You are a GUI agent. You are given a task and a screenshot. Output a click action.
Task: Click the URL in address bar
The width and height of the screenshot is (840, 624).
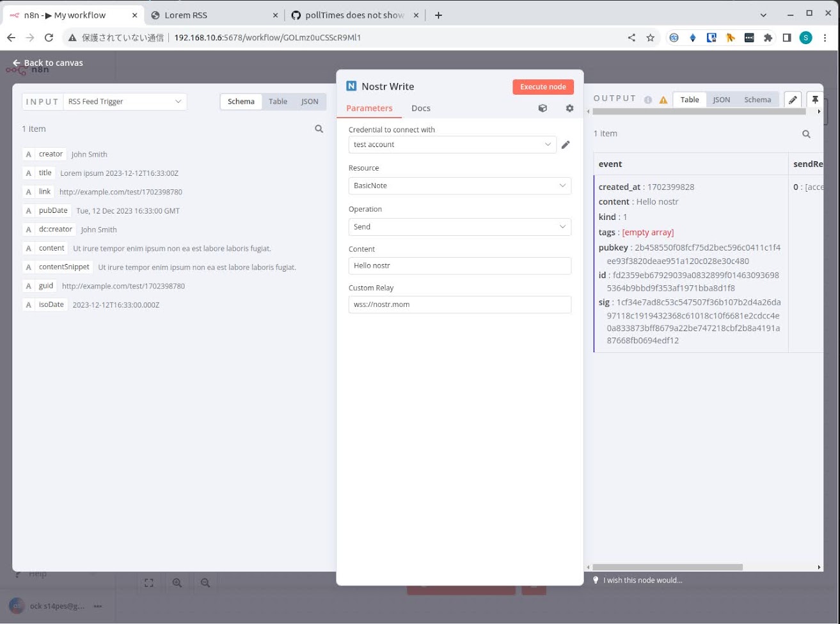click(267, 38)
